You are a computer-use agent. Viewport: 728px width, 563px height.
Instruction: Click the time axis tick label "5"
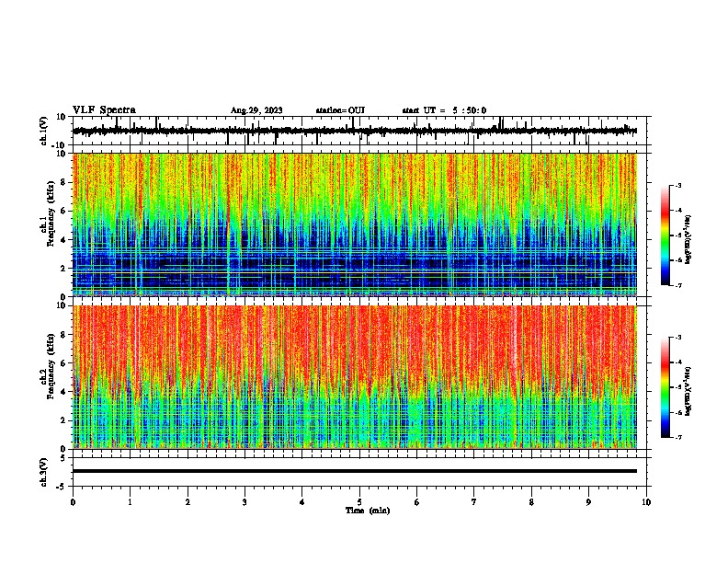click(x=359, y=502)
